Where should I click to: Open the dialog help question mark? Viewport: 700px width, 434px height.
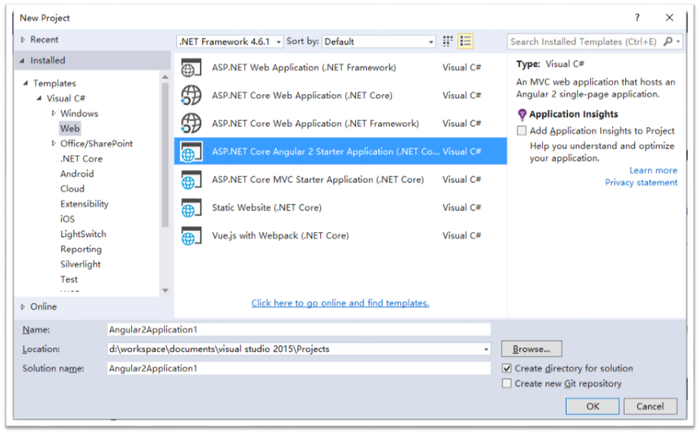point(637,17)
